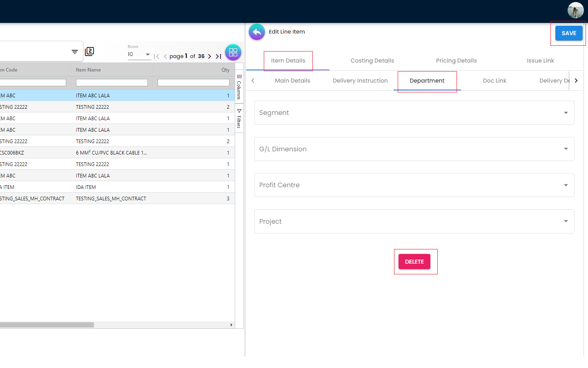Screen dimensions: 588x368
Task: Switch to Pricing Details tab
Action: [x=457, y=61]
